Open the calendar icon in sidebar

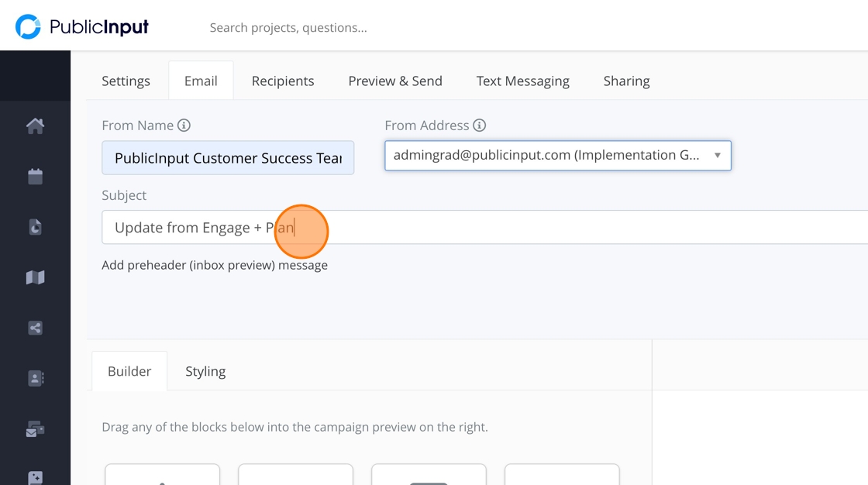point(35,177)
